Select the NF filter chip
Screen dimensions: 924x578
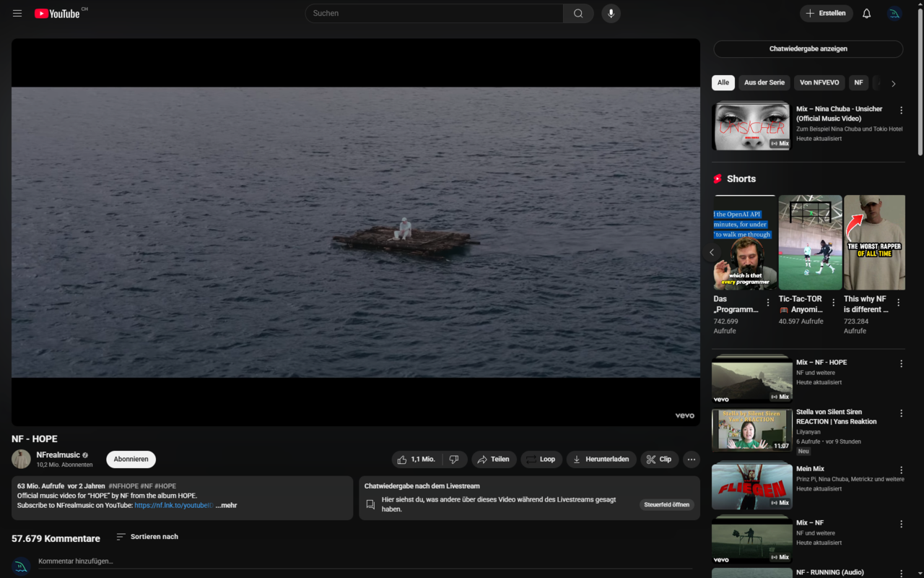858,82
